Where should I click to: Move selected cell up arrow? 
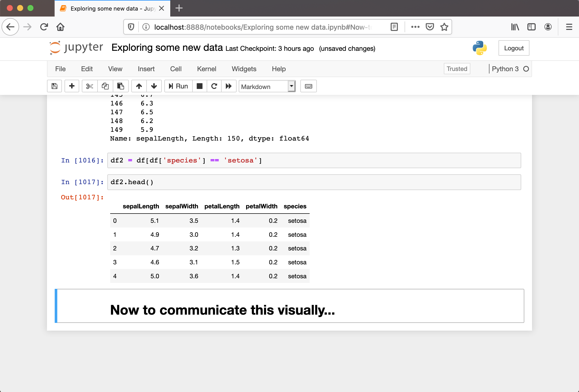coord(139,86)
